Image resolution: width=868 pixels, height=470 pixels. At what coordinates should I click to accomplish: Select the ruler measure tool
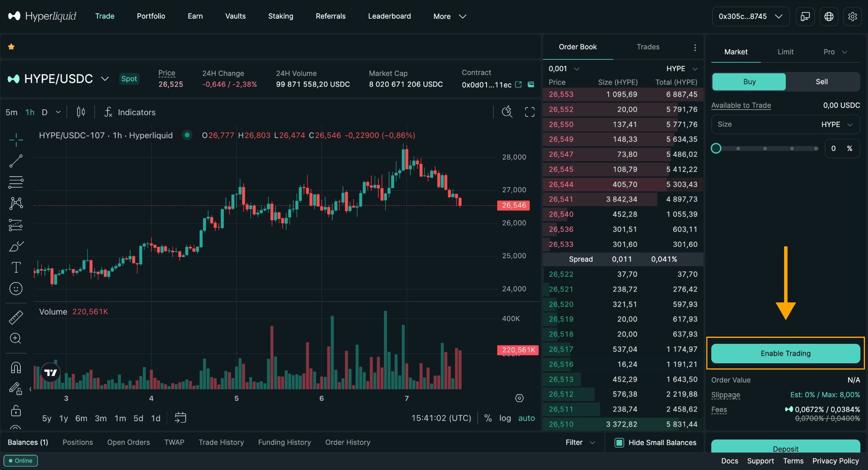coord(16,317)
